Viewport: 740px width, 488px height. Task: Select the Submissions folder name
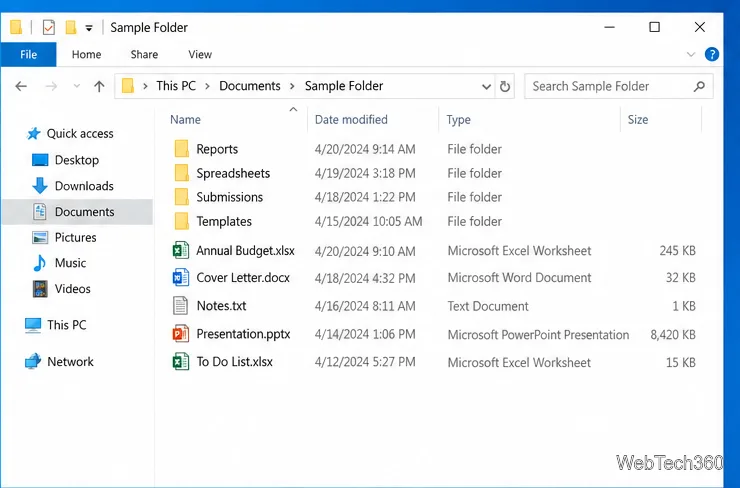pyautogui.click(x=229, y=197)
